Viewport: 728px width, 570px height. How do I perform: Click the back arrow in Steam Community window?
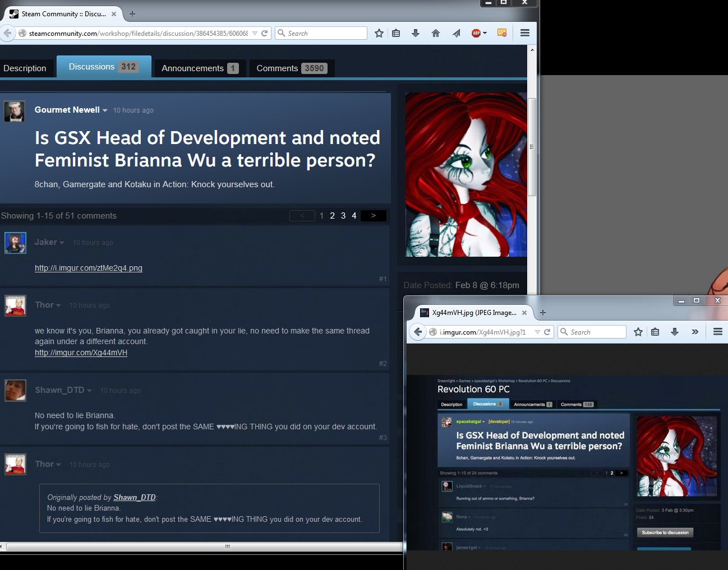click(7, 33)
